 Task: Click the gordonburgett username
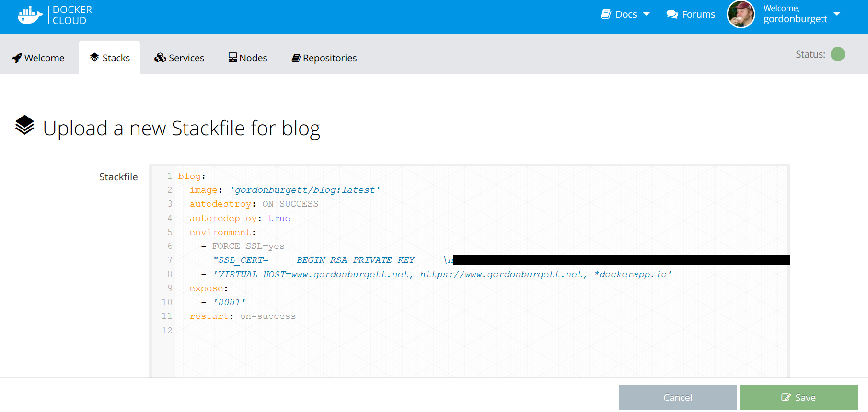tap(795, 19)
